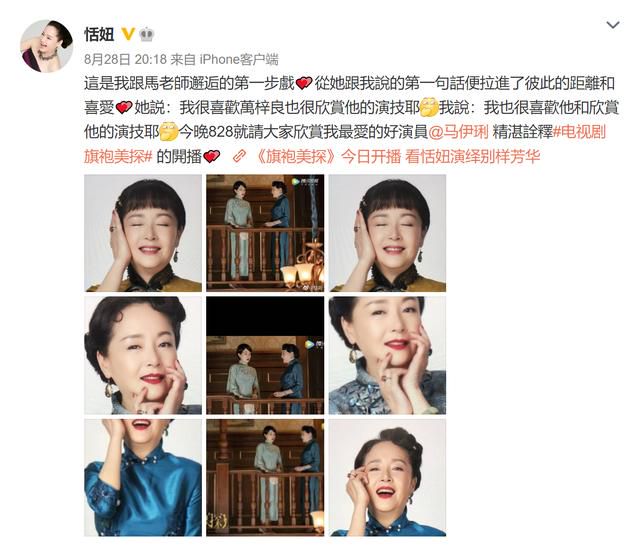Open middle-left thumbnail with red lips portrait

143,356
